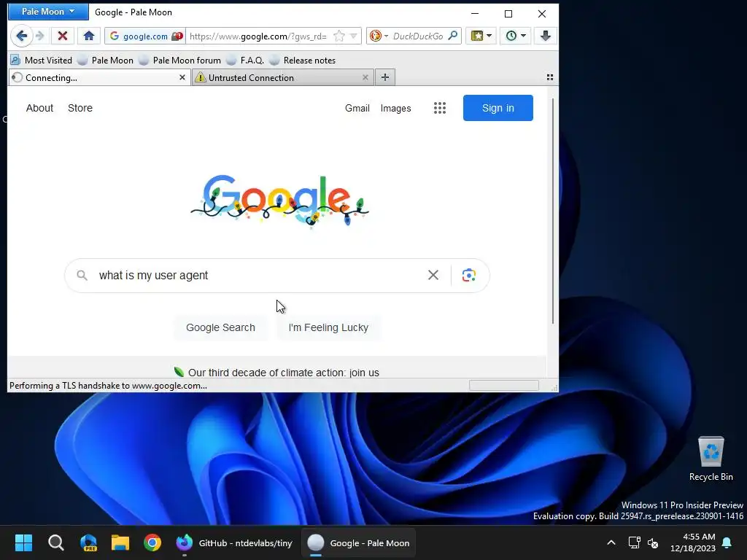Open the Bookmarks toolbar menu button
Viewport: 747px width, 560px height.
pyautogui.click(x=481, y=36)
